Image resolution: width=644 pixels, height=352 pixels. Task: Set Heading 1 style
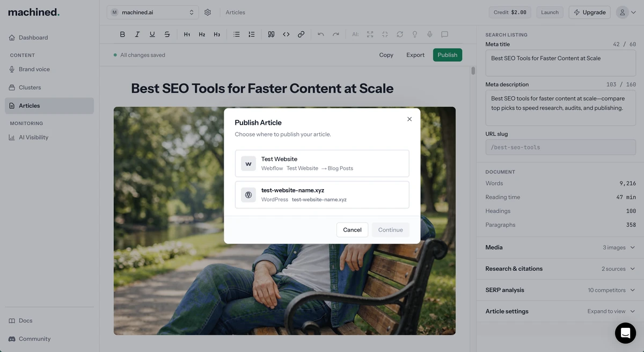pos(187,34)
